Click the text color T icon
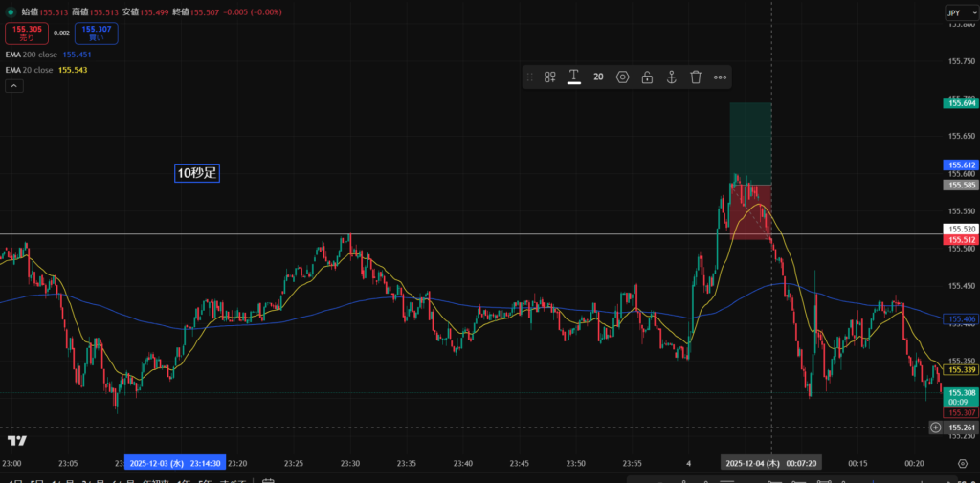This screenshot has width=980, height=483. pyautogui.click(x=574, y=77)
